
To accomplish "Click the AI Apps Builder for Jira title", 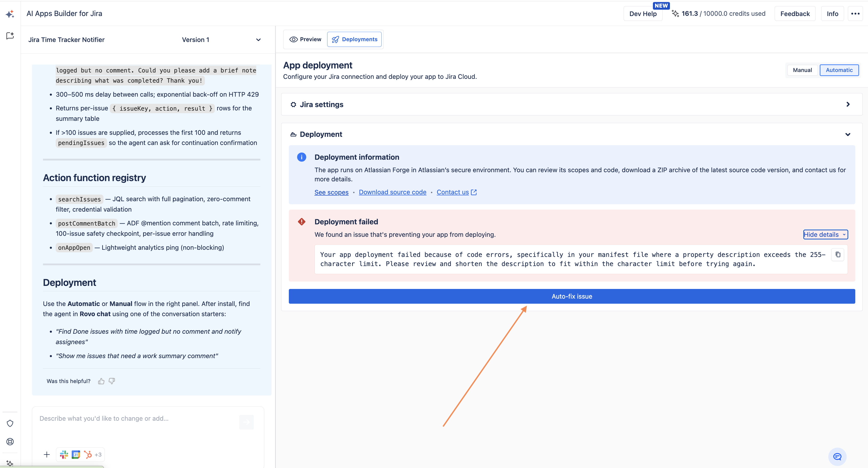I will point(64,13).
